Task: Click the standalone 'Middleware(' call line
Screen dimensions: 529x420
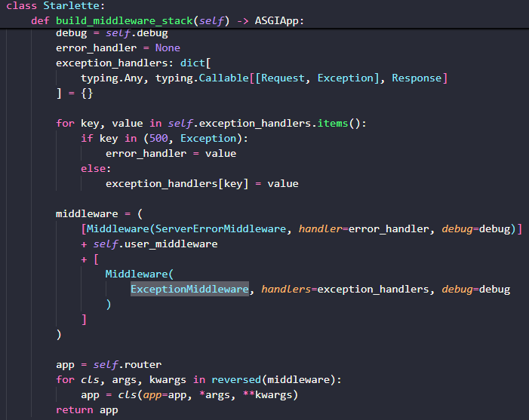Action: (140, 274)
